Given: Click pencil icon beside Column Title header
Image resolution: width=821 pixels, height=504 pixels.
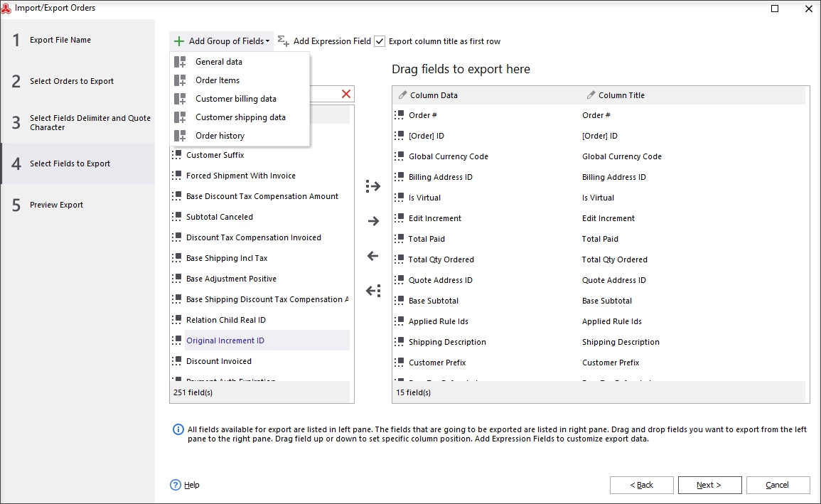Looking at the screenshot, I should coord(591,95).
